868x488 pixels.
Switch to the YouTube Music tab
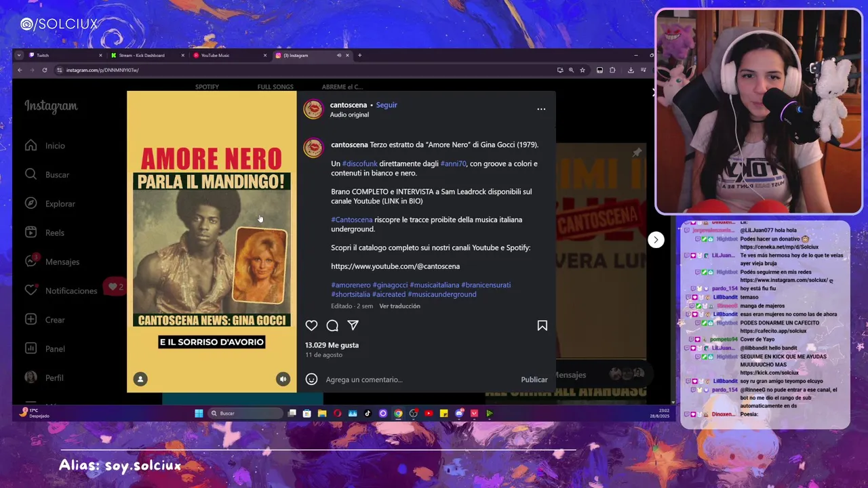[x=230, y=56]
